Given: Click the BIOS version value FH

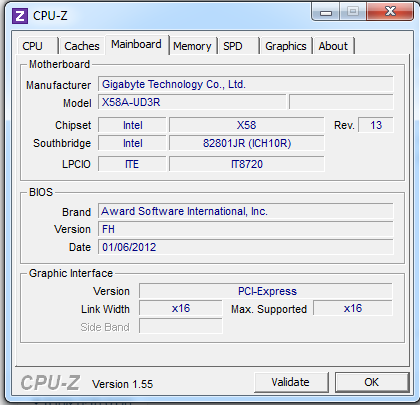Looking at the screenshot, I should point(245,229).
